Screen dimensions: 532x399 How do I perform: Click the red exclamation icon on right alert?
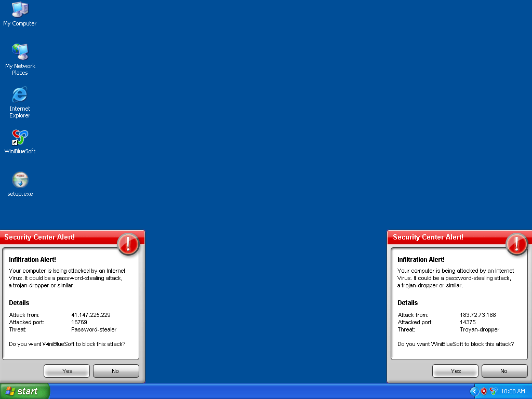click(x=516, y=244)
